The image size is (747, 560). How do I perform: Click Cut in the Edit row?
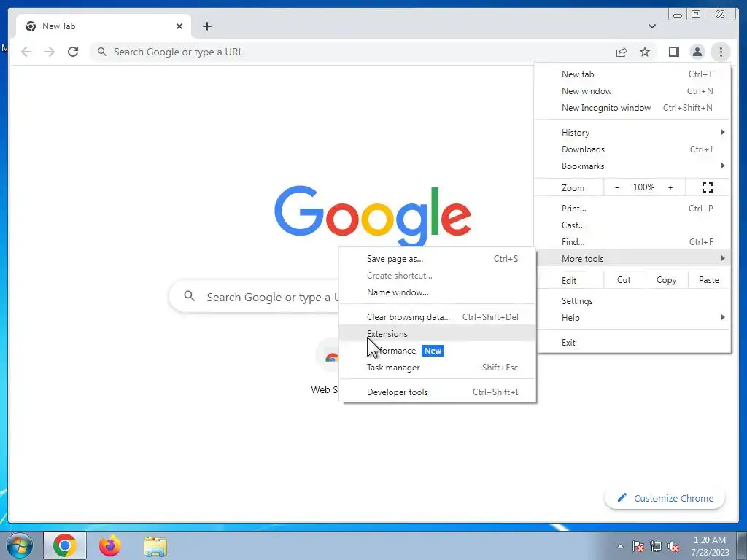point(624,280)
